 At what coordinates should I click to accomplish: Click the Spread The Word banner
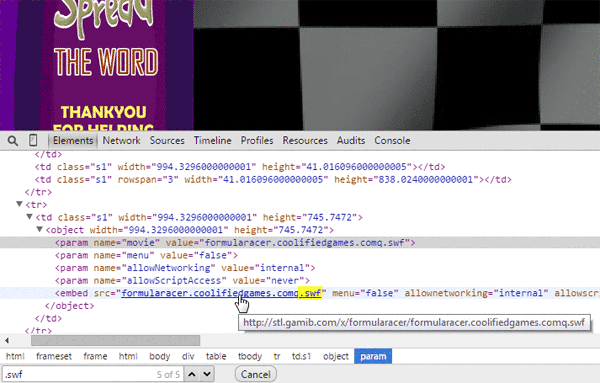[x=97, y=65]
